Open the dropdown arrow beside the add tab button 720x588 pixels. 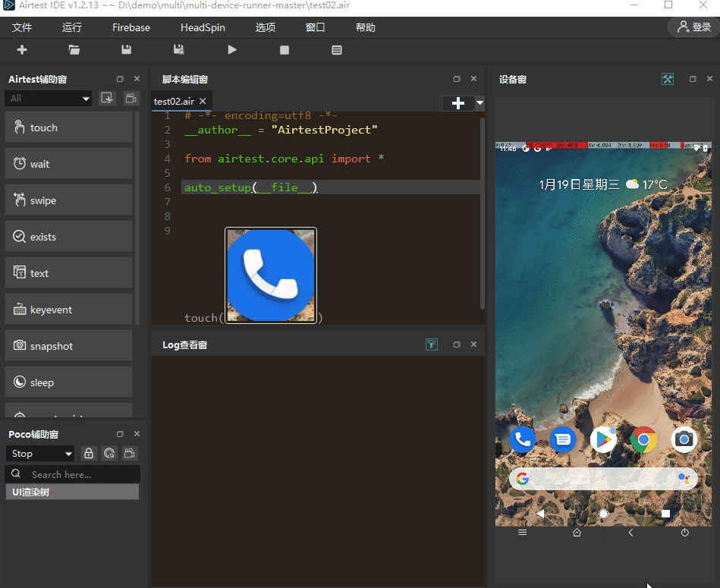click(x=478, y=103)
